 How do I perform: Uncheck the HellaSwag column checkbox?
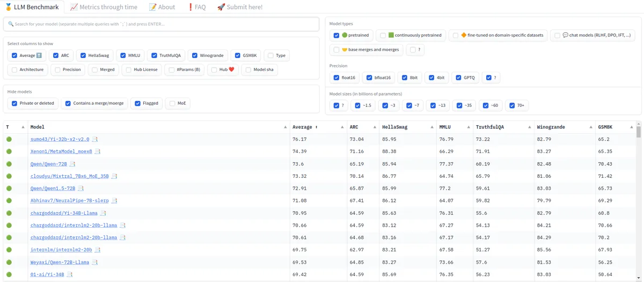click(83, 55)
